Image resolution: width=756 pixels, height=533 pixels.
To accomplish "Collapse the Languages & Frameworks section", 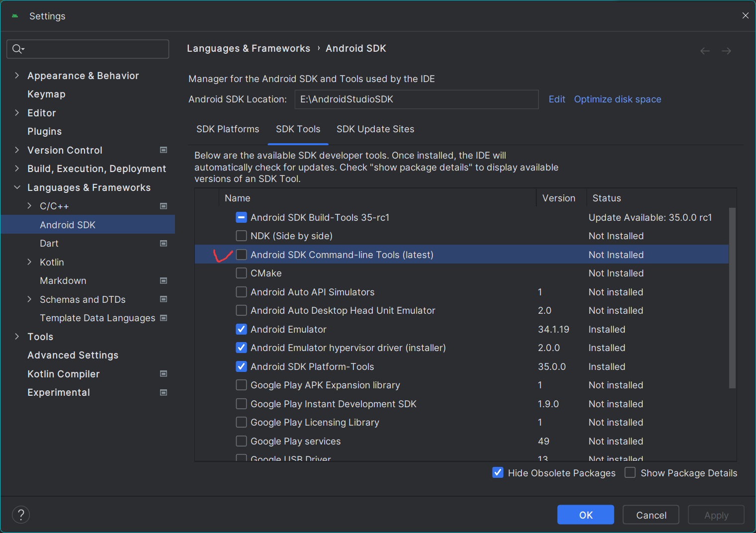I will pyautogui.click(x=16, y=187).
